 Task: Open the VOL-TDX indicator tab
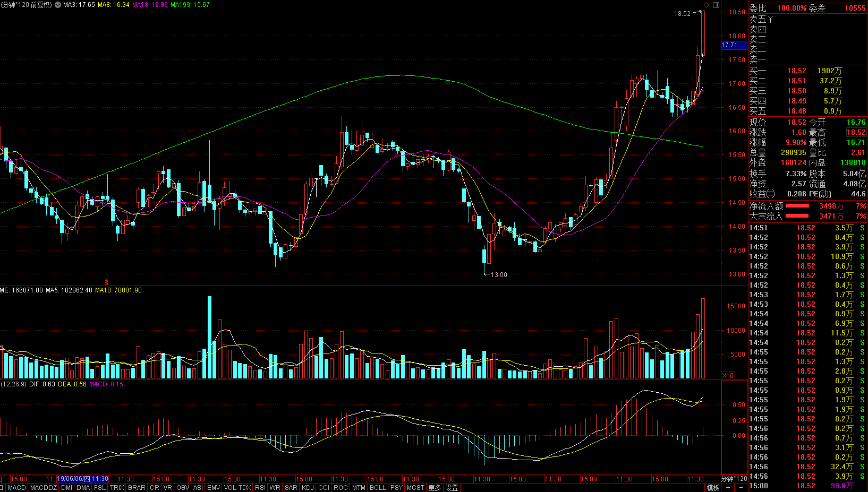click(237, 488)
